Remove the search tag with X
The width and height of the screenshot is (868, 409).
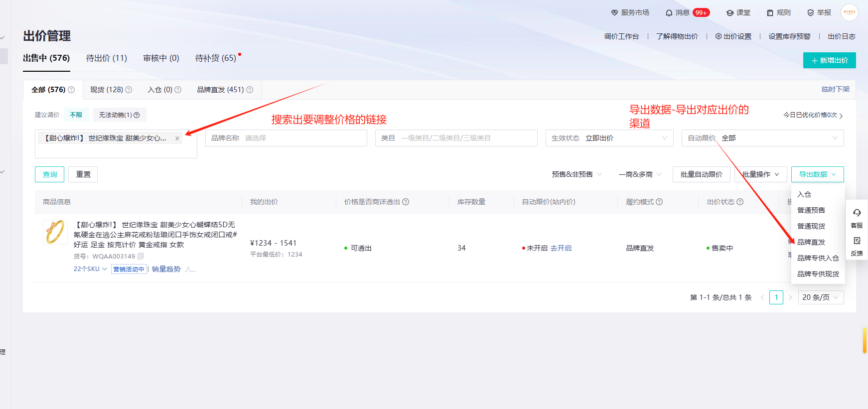(177, 138)
